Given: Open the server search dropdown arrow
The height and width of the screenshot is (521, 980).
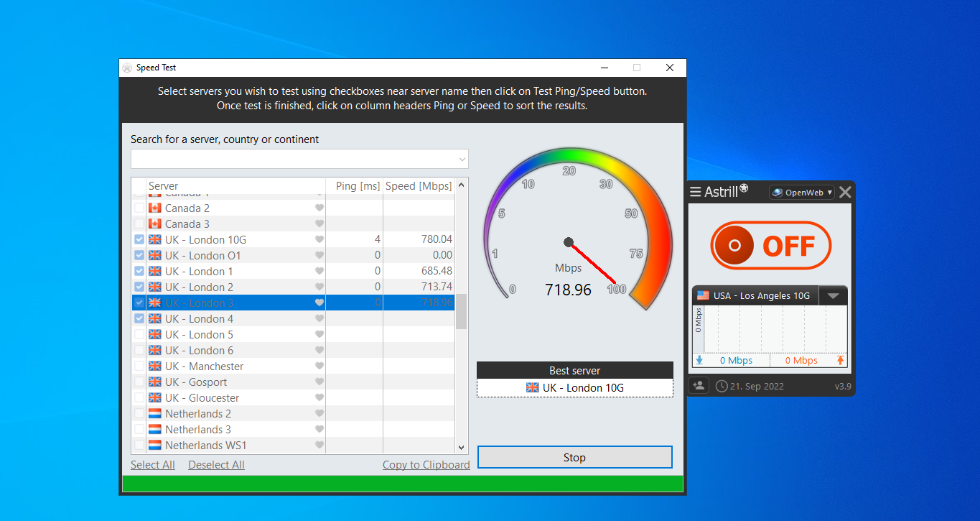Looking at the screenshot, I should [462, 159].
